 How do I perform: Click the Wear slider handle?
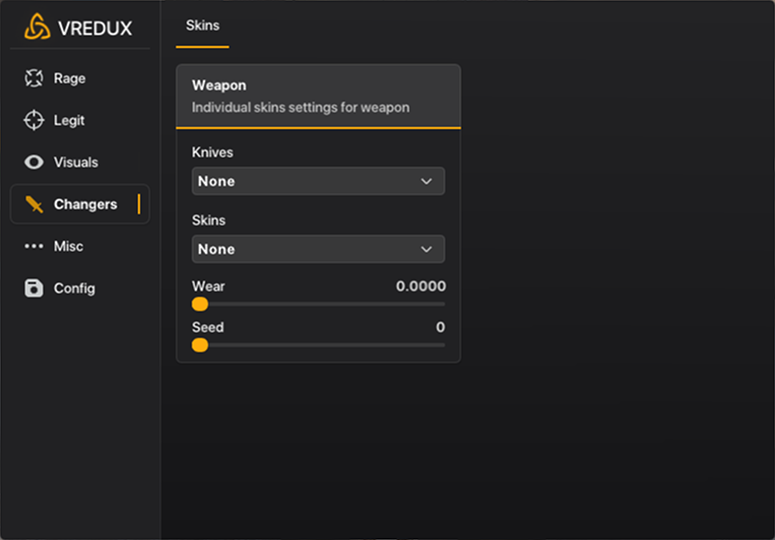[x=200, y=304]
